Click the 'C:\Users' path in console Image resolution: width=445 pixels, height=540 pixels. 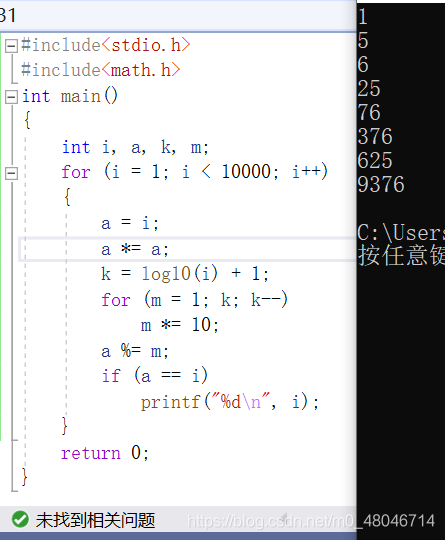coord(401,233)
